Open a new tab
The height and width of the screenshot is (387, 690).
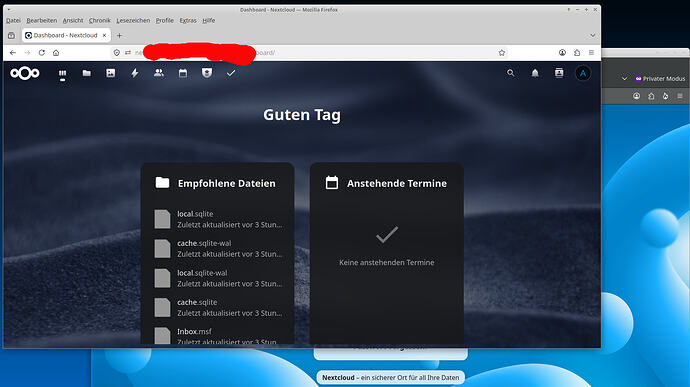pos(119,35)
